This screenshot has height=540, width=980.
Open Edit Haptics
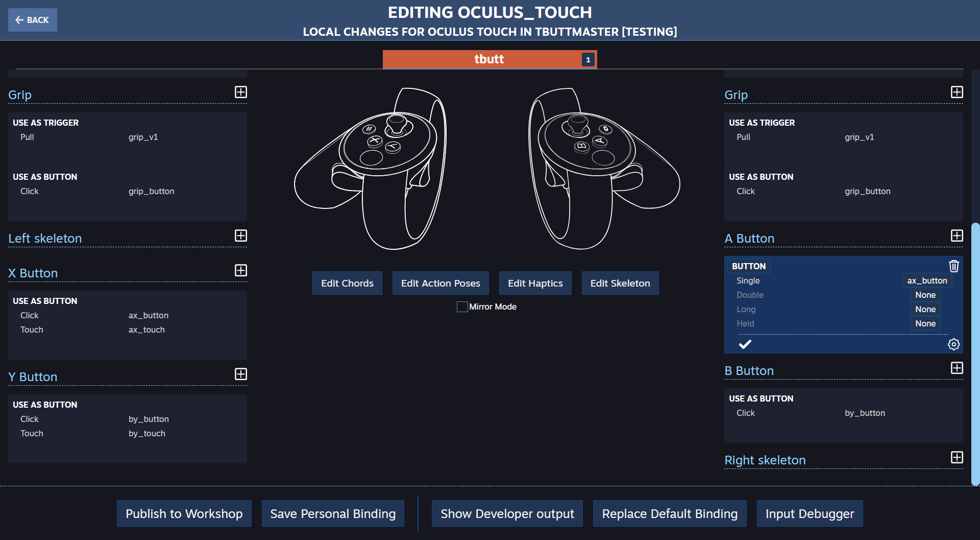point(535,283)
